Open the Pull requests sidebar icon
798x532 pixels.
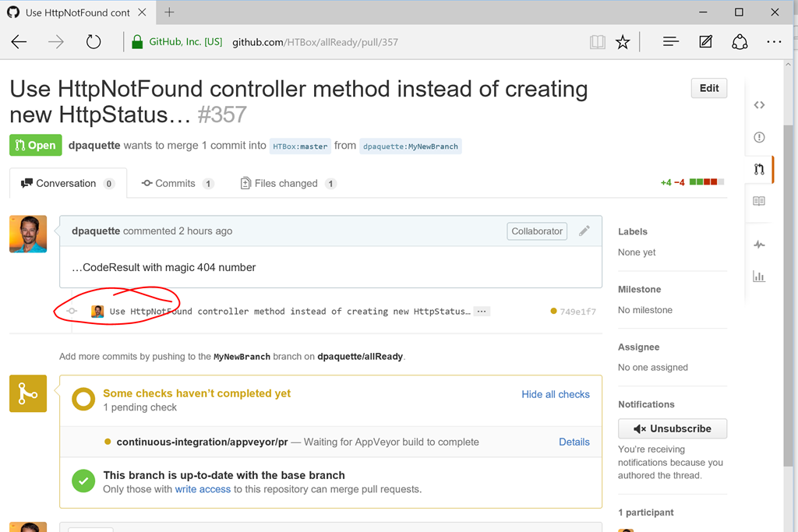(x=759, y=169)
